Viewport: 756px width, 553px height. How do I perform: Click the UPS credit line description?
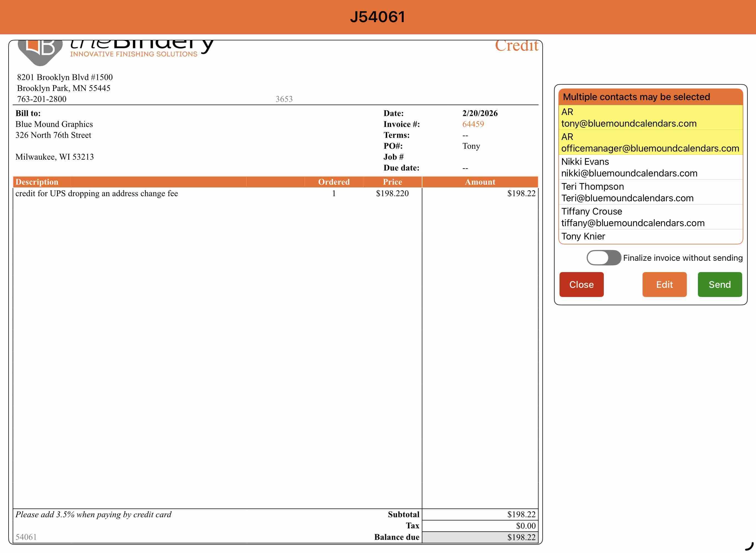pyautogui.click(x=97, y=194)
